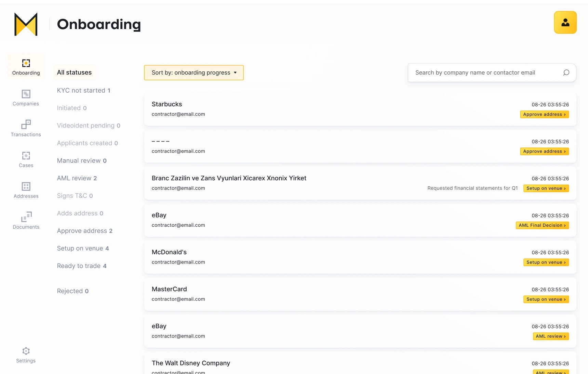This screenshot has height=374, width=588.
Task: Open Documents from the sidebar
Action: [26, 217]
